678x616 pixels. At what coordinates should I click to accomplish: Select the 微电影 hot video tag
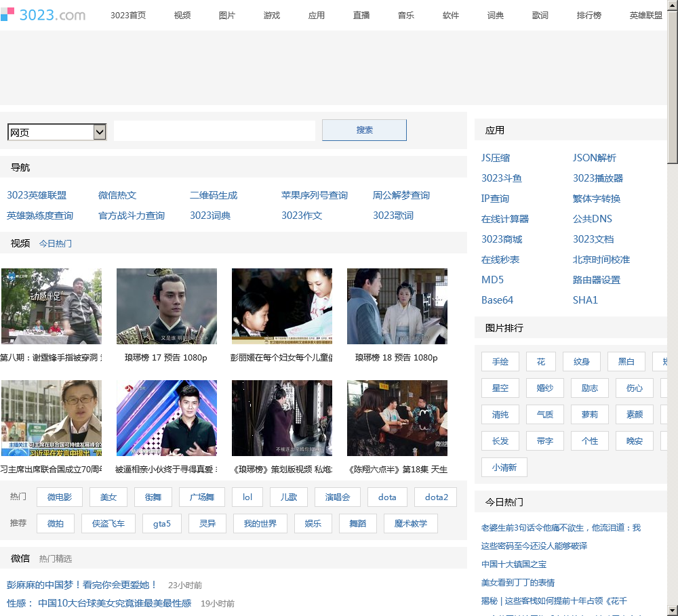(x=60, y=497)
